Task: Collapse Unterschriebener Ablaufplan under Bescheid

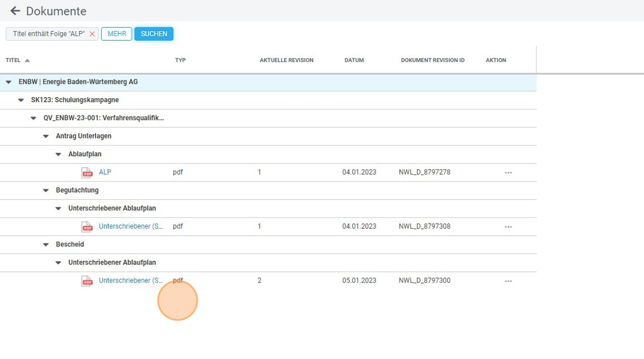Action: coord(58,263)
